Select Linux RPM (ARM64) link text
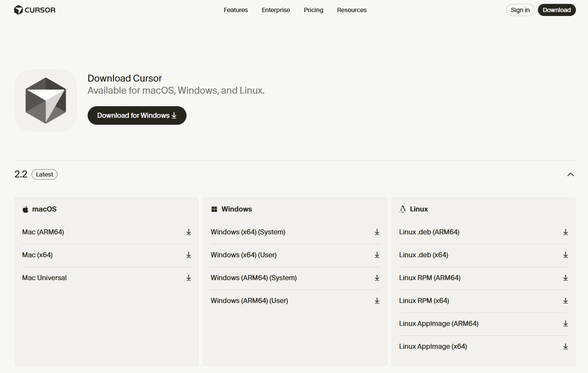The image size is (588, 373). coord(430,278)
